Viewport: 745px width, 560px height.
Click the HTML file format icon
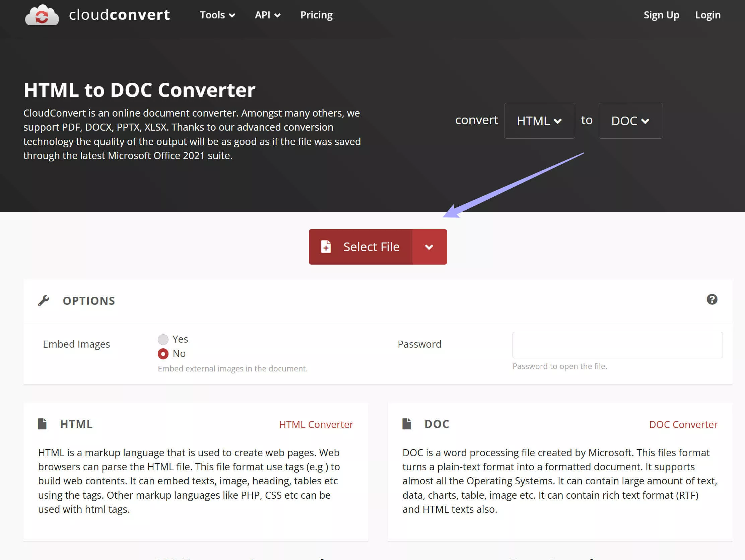tap(43, 424)
